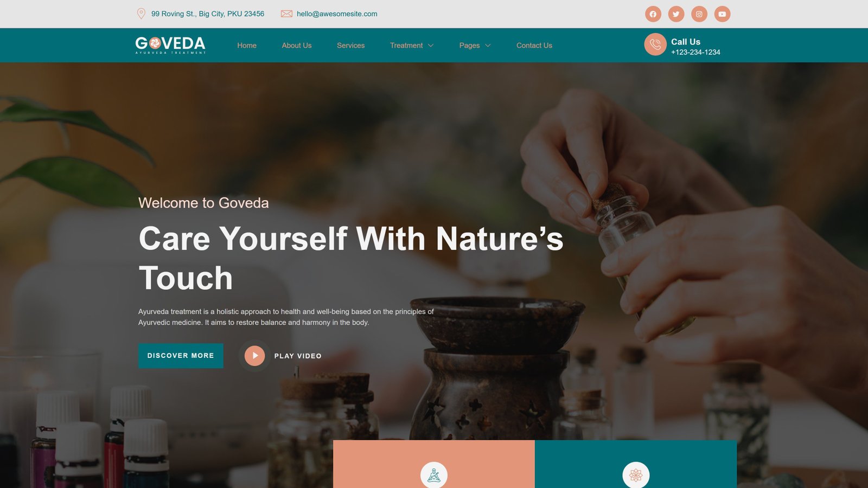Open the About Us page
This screenshot has width=868, height=488.
(x=297, y=46)
